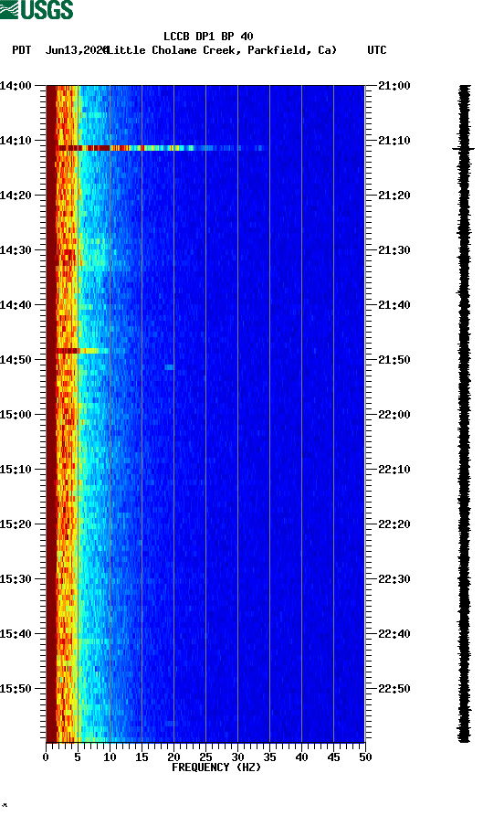The height and width of the screenshot is (815, 504).
Task: Click the 15:30 PDT time label
Action: click(16, 579)
